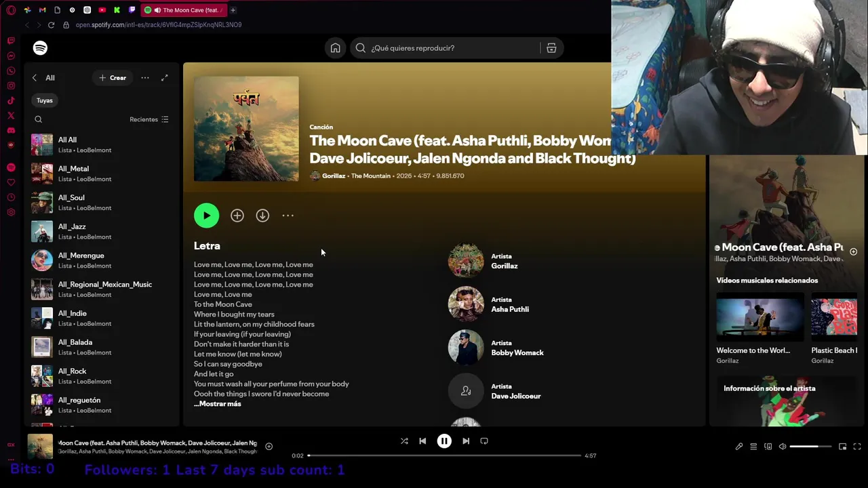Play The Moon Cave with green play button
This screenshot has width=868, height=488.
(206, 216)
